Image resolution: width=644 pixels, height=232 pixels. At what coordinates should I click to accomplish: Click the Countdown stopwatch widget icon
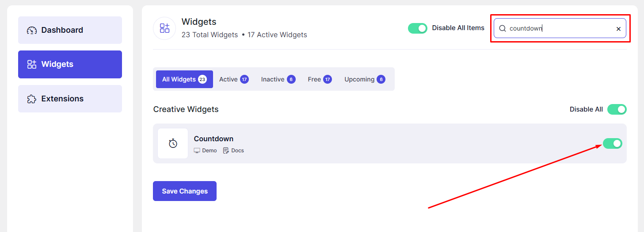click(173, 143)
